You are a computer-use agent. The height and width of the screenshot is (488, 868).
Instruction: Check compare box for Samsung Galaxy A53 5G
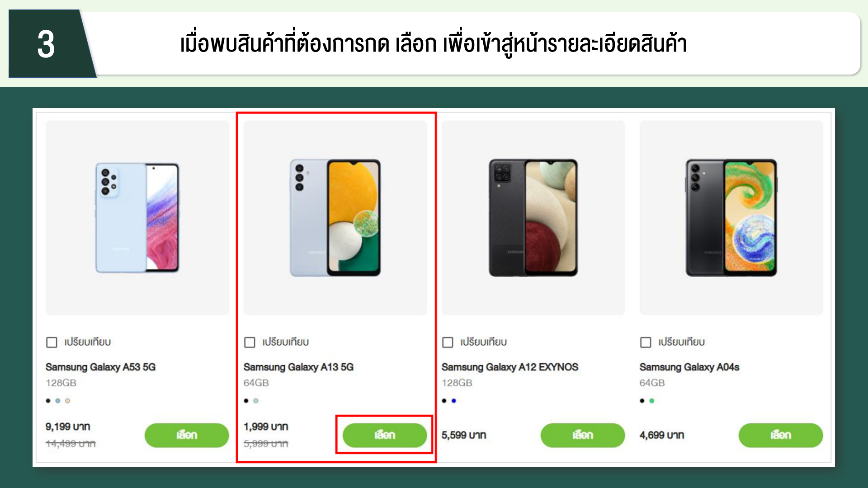click(x=52, y=342)
